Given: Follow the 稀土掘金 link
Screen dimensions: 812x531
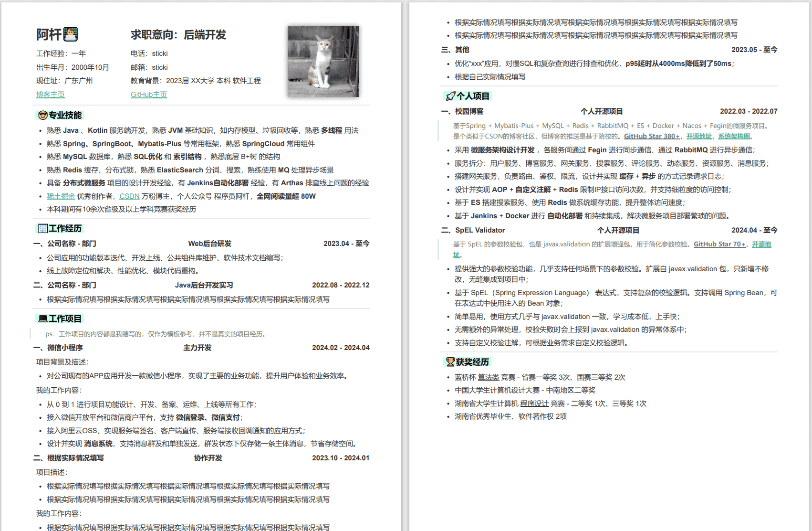Looking at the screenshot, I should (61, 196).
